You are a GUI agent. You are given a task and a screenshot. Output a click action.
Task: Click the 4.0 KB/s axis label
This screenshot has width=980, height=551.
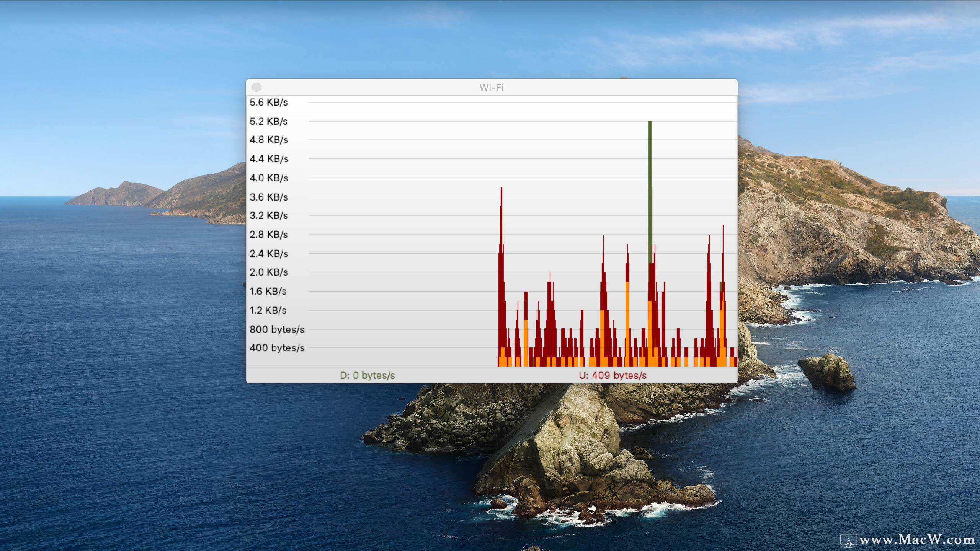[x=269, y=178]
